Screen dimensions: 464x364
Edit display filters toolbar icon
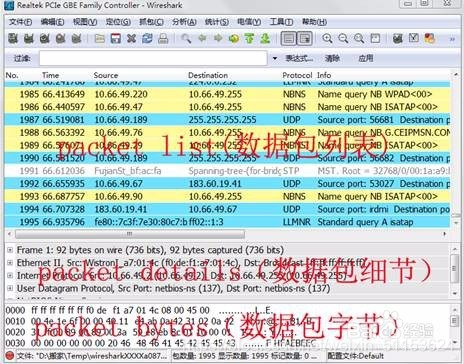click(x=414, y=39)
